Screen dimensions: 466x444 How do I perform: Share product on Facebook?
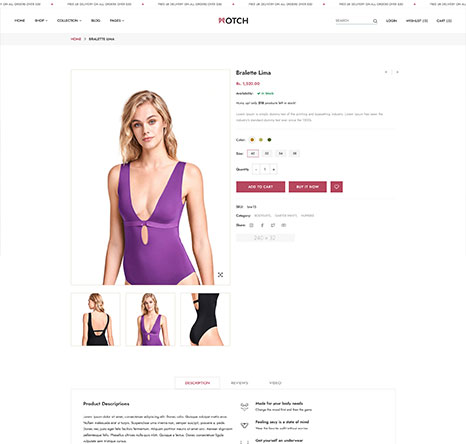pyautogui.click(x=262, y=225)
